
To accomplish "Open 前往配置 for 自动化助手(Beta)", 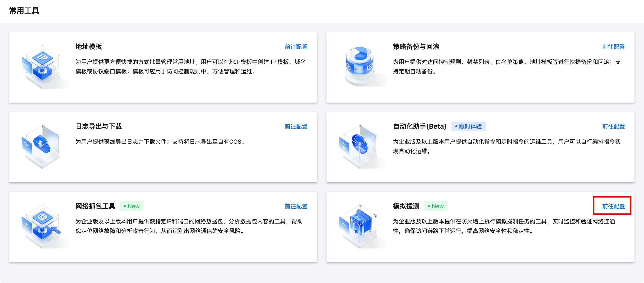I will click(x=613, y=126).
